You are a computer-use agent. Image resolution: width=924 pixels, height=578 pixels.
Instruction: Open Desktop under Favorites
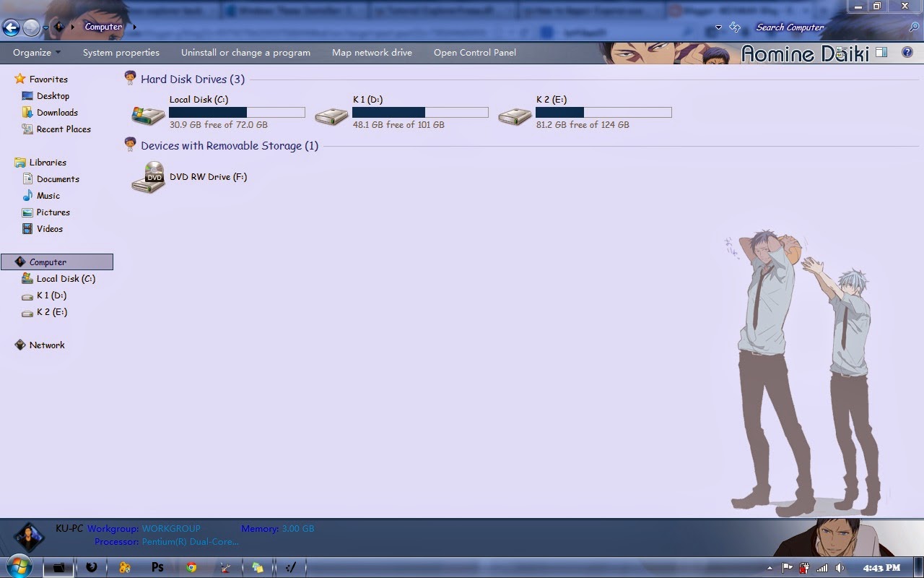53,96
